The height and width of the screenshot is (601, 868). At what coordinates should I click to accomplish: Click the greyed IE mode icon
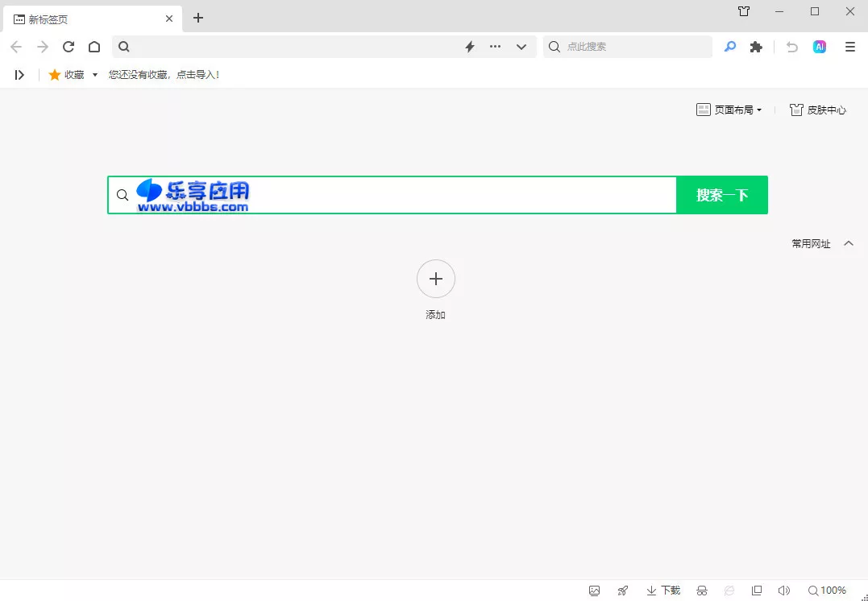[729, 591]
